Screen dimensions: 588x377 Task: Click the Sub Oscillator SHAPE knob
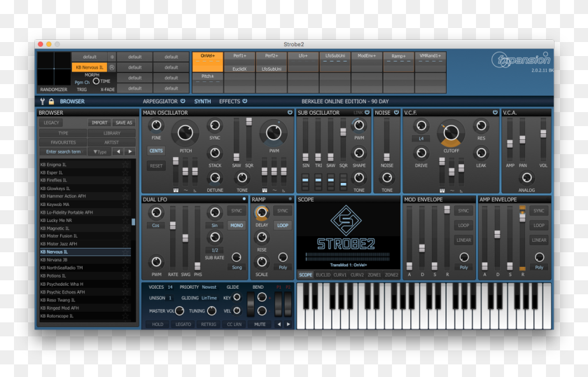click(x=359, y=153)
